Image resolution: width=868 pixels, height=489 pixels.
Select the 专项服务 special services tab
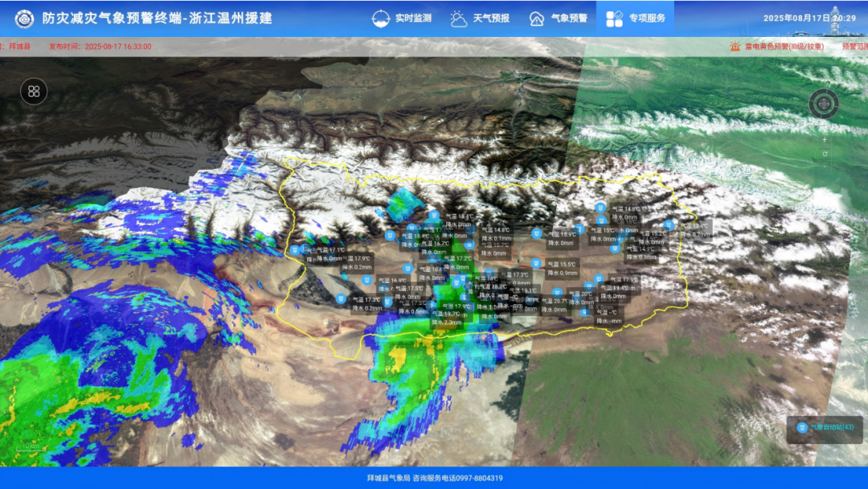point(636,18)
